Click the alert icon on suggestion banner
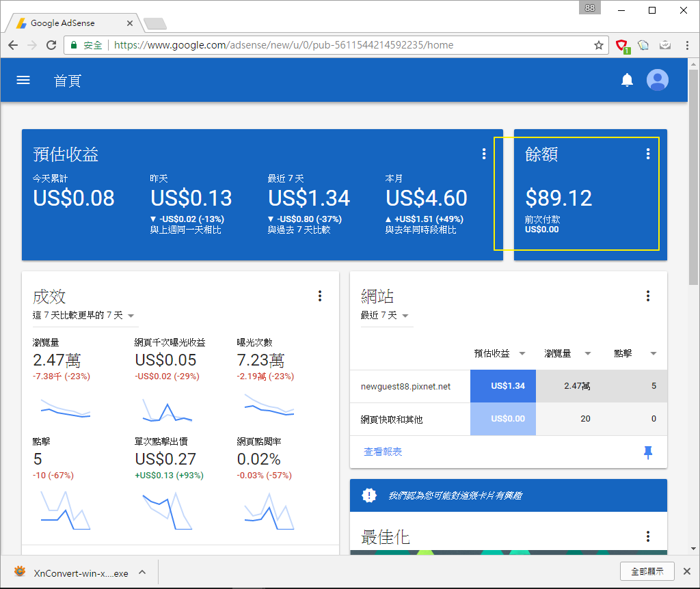 point(369,495)
